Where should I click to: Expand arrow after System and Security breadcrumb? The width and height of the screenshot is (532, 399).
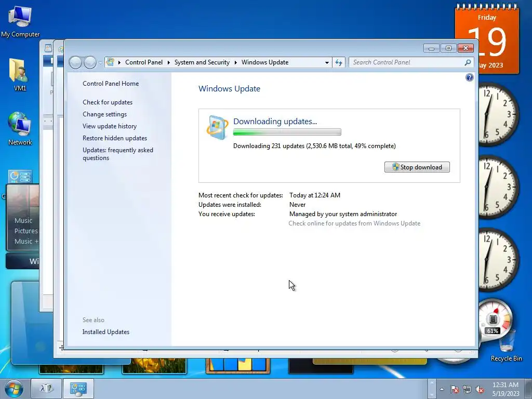coord(235,62)
